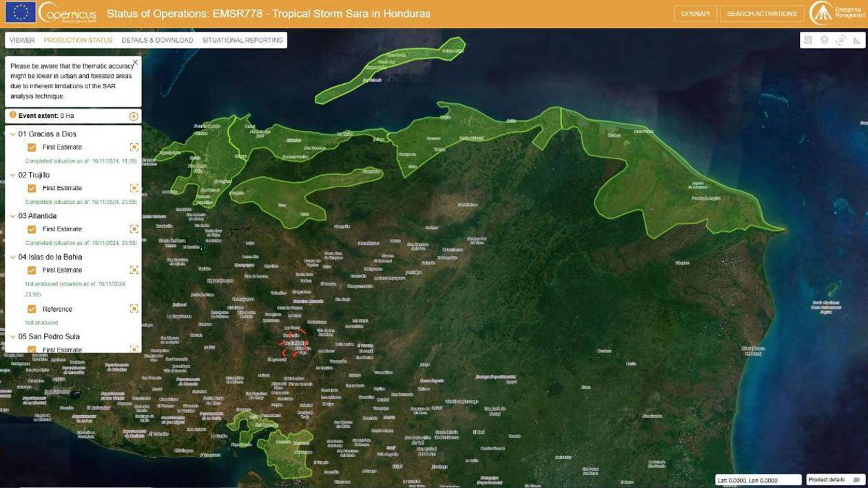Viewport: 868px width, 488px height.
Task: Toggle the Reference checkbox for Islas de la Bahia
Action: [31, 308]
